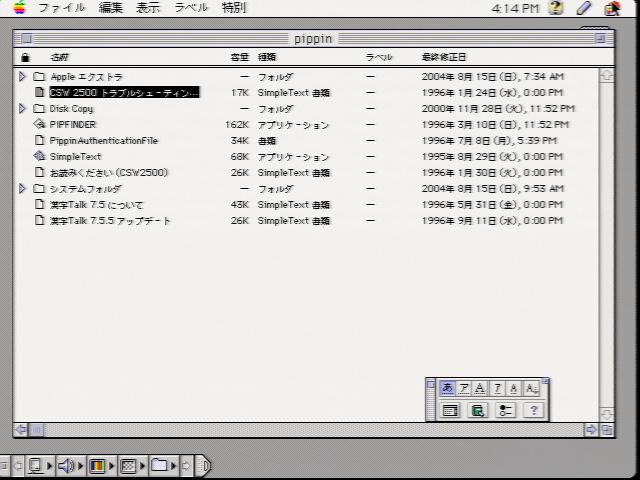Viewport: 640px width, 480px height.
Task: Select the 漢字Talk 7.5 について document icon
Action: (39, 204)
